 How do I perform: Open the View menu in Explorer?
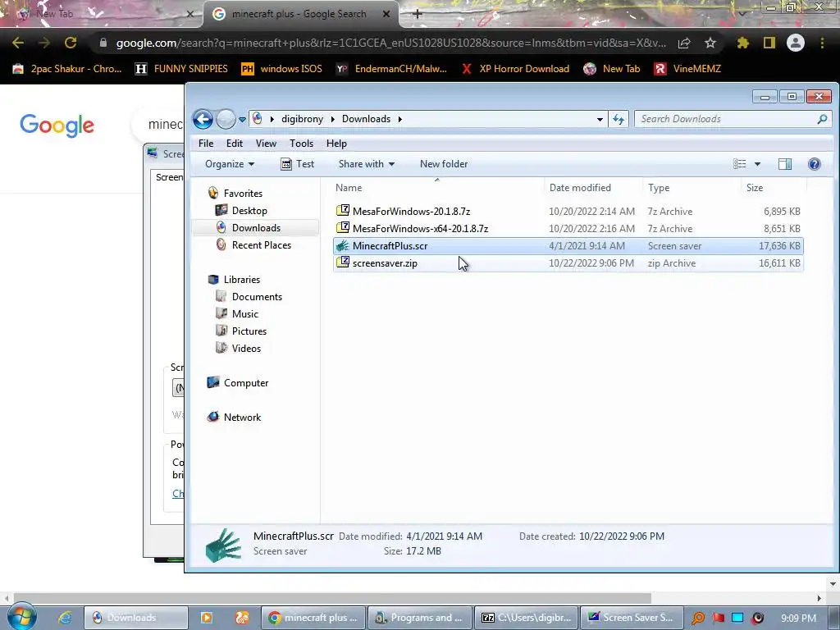[266, 144]
